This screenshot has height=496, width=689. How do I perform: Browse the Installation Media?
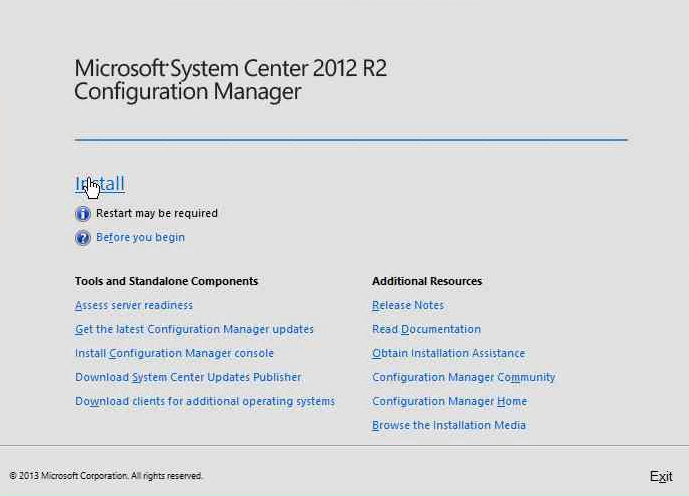click(449, 425)
